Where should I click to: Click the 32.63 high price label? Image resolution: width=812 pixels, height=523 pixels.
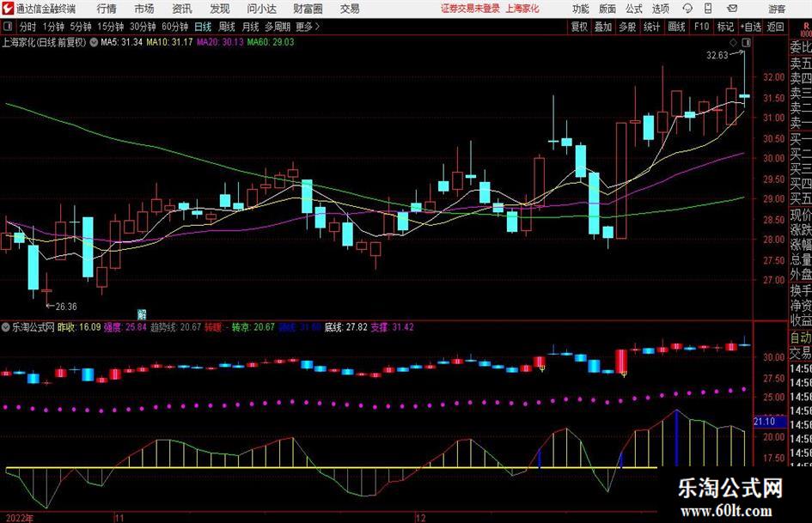point(717,56)
